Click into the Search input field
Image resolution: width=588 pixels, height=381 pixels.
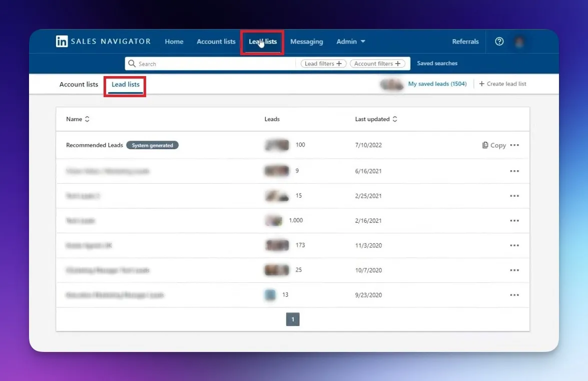click(216, 64)
